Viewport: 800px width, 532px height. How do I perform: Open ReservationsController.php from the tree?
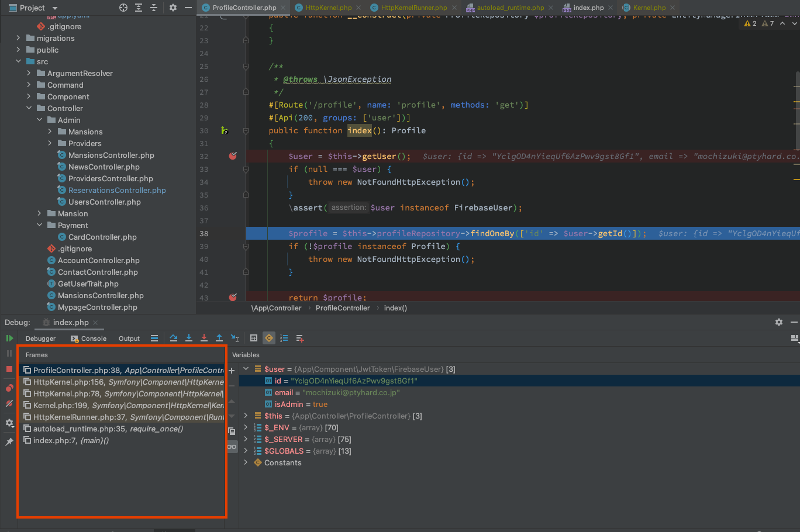pos(117,190)
